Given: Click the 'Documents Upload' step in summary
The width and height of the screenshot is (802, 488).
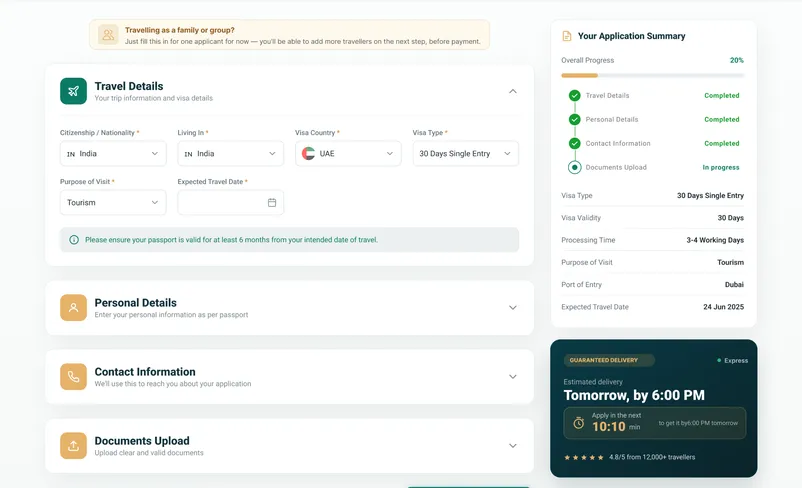Looking at the screenshot, I should 616,167.
